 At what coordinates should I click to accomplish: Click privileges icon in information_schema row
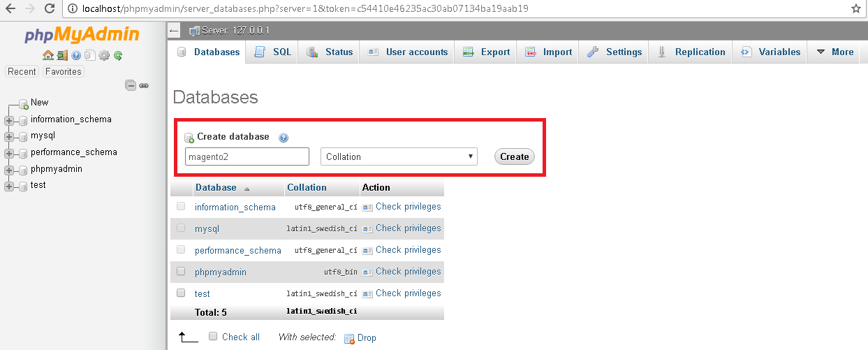click(367, 207)
